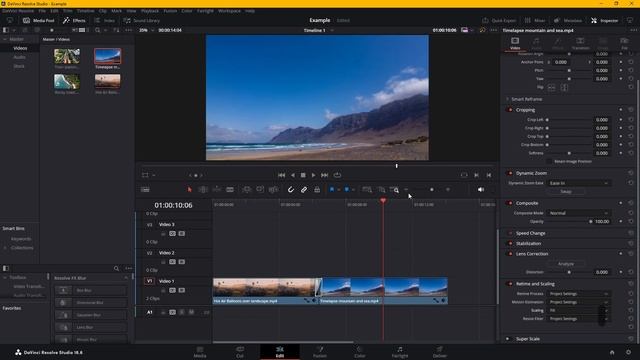Check the Retain Image Position box
Image resolution: width=640 pixels, height=360 pixels.
(549, 161)
